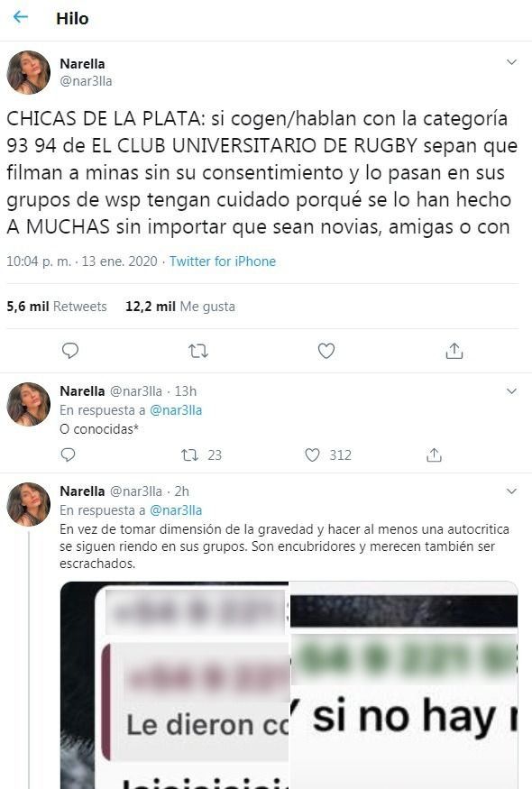Open Narella's profile picture on main tweet

click(x=28, y=72)
